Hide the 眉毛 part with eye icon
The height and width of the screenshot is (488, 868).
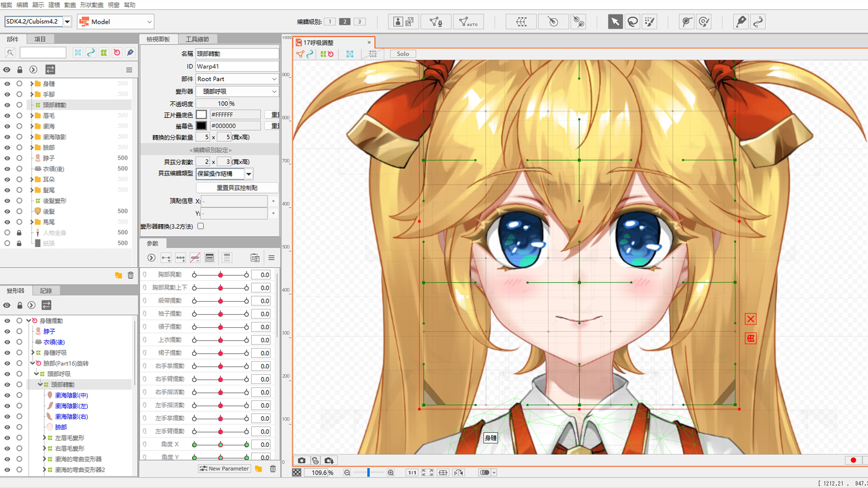click(7, 116)
